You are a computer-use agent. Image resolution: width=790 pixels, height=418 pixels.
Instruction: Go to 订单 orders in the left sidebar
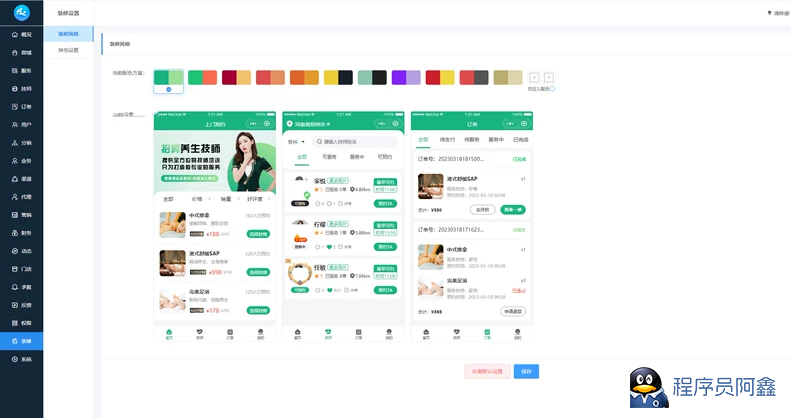coord(21,106)
